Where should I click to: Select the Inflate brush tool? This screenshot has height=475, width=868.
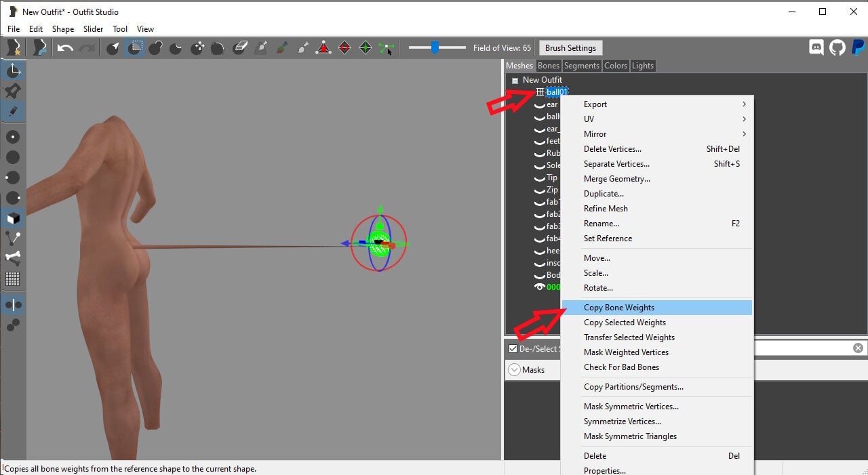pyautogui.click(x=155, y=48)
